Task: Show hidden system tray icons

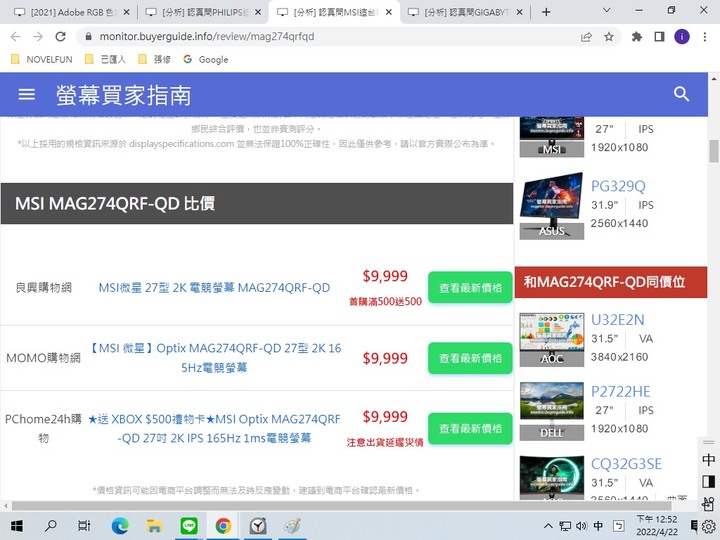Action: 548,526
